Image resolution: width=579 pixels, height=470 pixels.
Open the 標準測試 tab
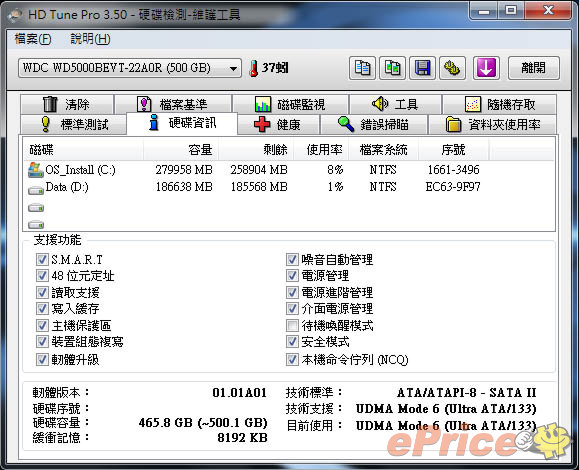coord(74,124)
